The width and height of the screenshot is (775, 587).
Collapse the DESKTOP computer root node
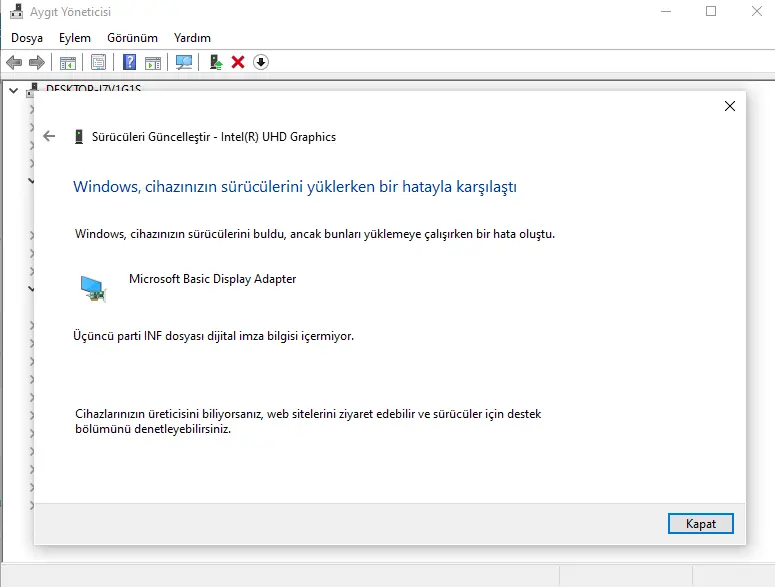[x=14, y=90]
